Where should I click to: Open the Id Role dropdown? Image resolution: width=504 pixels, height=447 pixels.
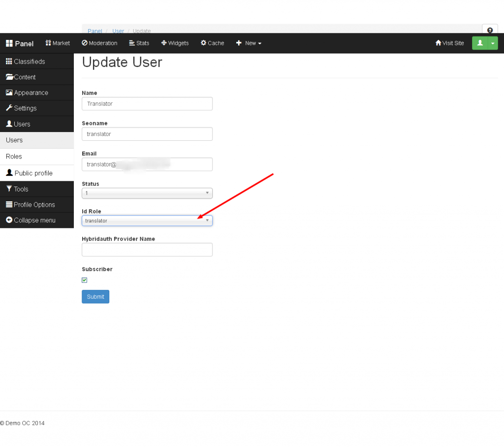pos(147,221)
